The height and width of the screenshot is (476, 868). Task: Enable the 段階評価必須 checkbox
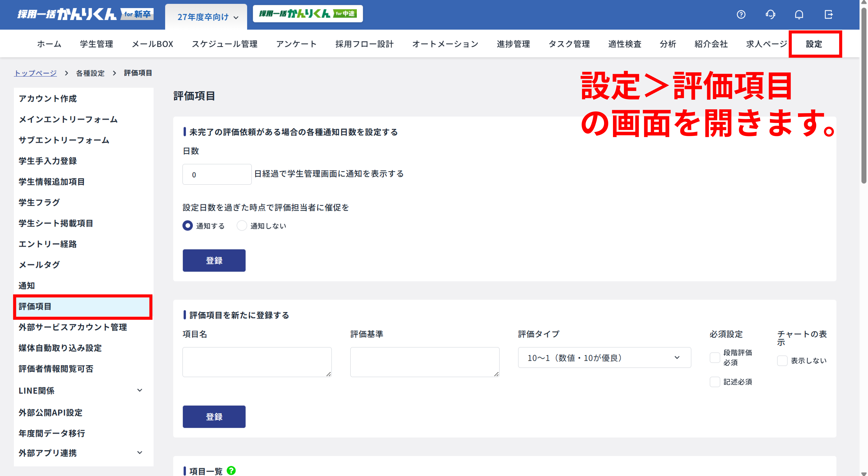pyautogui.click(x=715, y=358)
